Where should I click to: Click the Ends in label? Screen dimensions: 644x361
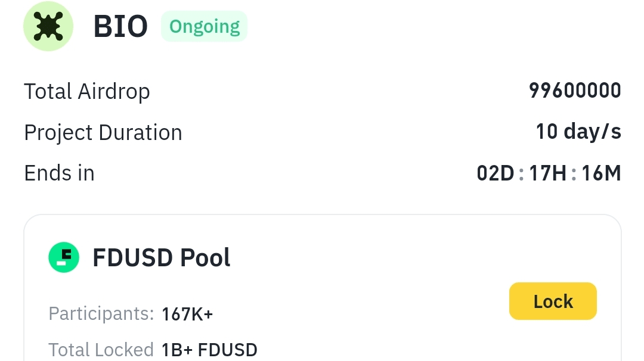[x=59, y=173]
